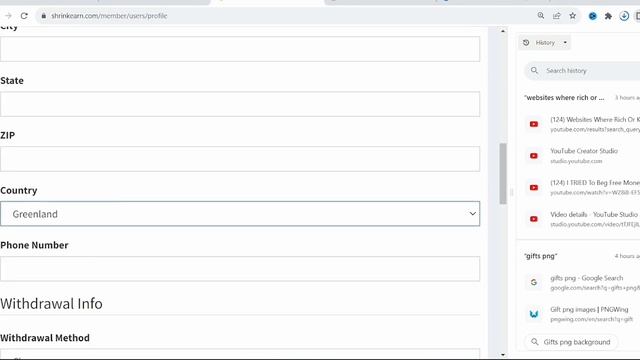Click YouTube icon beside YouTube Creator Studio
The width and height of the screenshot is (640, 360).
coord(534,156)
